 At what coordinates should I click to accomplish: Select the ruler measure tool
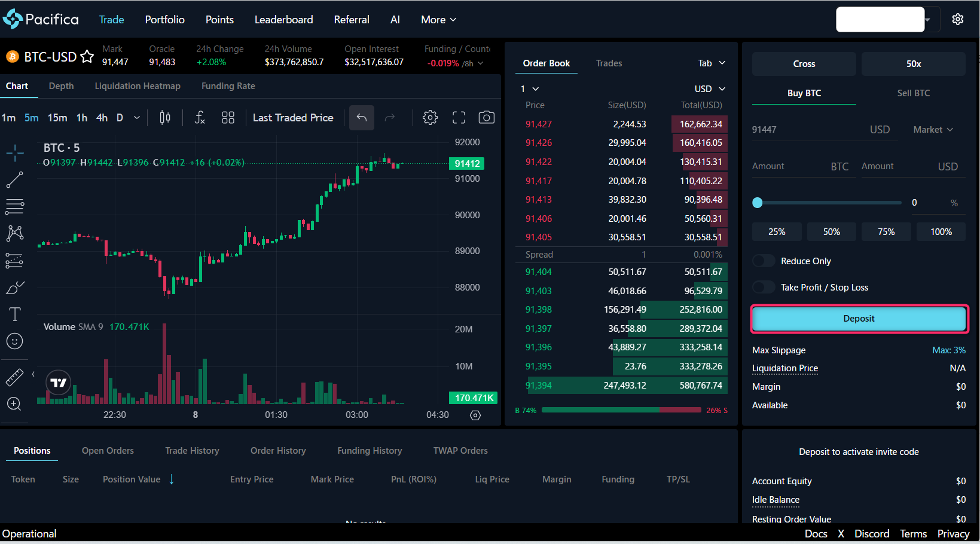click(x=14, y=377)
